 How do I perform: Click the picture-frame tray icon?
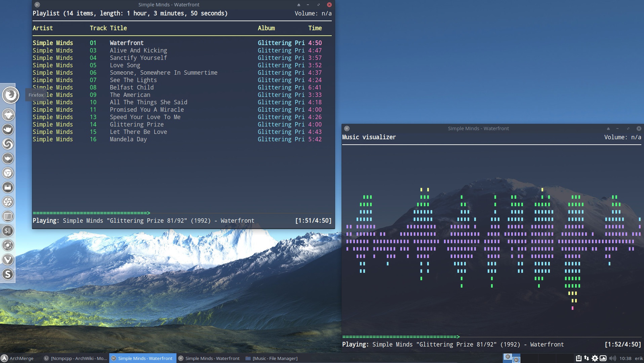tap(603, 358)
